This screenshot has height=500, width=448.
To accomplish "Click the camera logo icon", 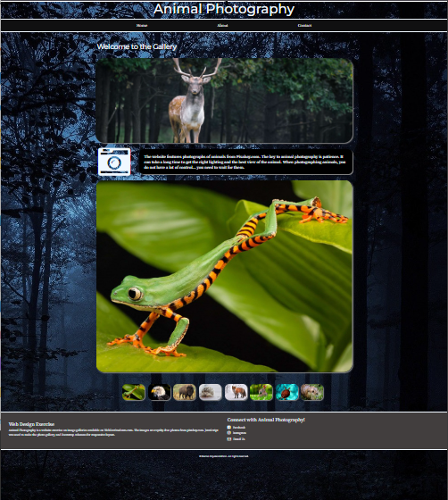I will tap(114, 162).
